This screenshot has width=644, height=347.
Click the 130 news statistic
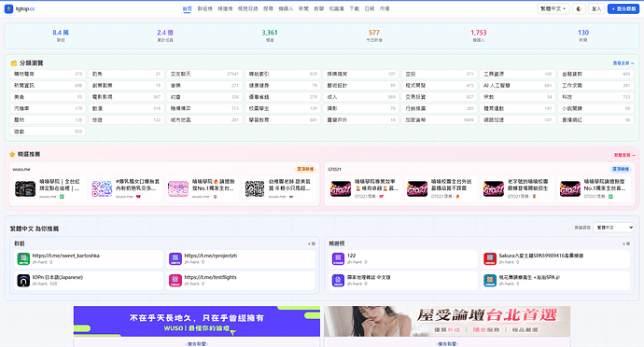(583, 35)
